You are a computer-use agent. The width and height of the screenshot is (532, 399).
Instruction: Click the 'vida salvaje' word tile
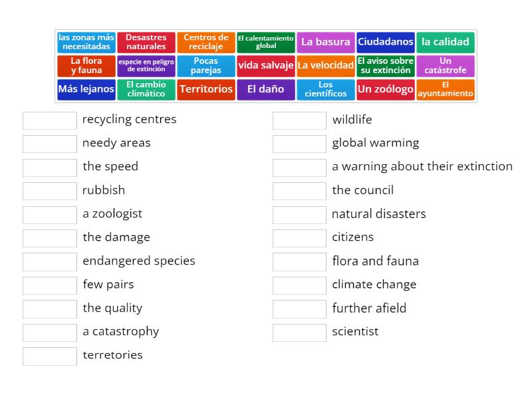click(266, 66)
